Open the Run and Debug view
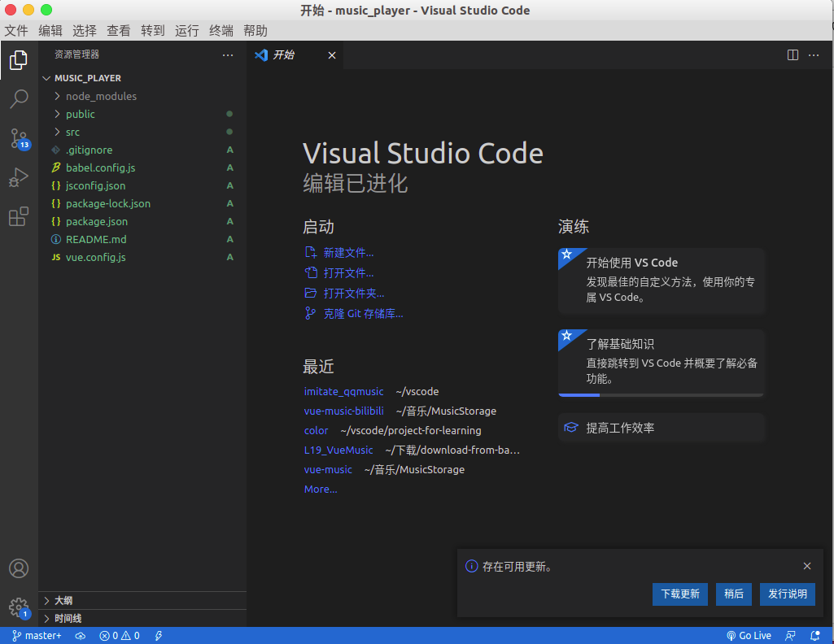The height and width of the screenshot is (644, 834). [x=19, y=177]
